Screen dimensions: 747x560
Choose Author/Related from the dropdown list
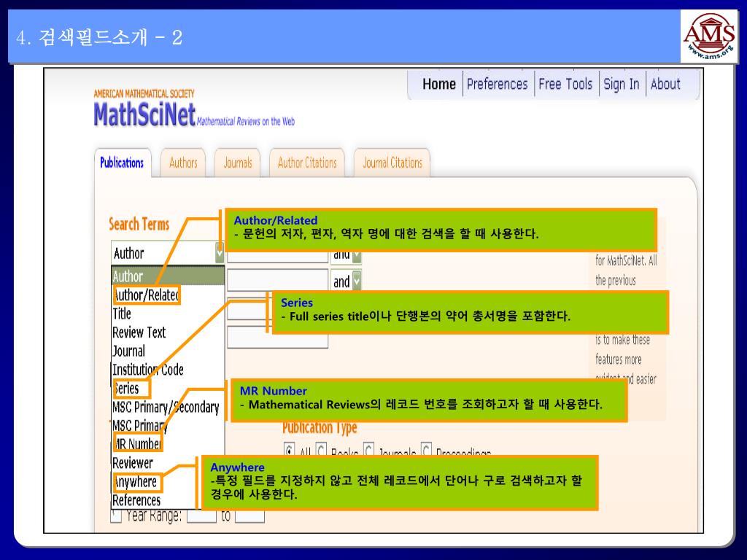(x=146, y=295)
